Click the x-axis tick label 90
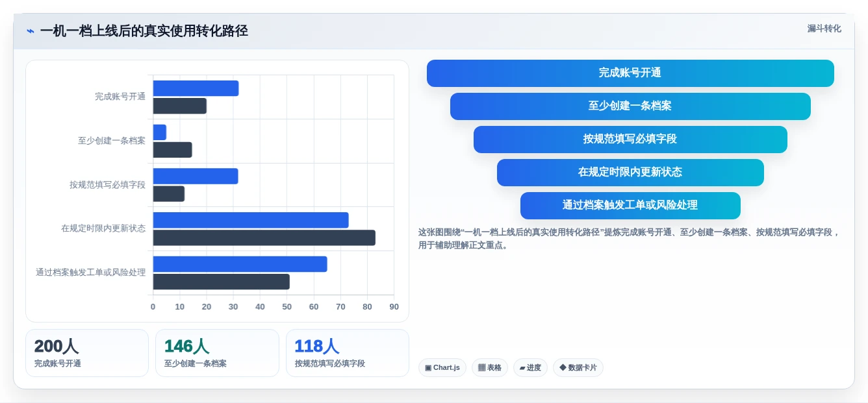The image size is (868, 403). pos(394,307)
